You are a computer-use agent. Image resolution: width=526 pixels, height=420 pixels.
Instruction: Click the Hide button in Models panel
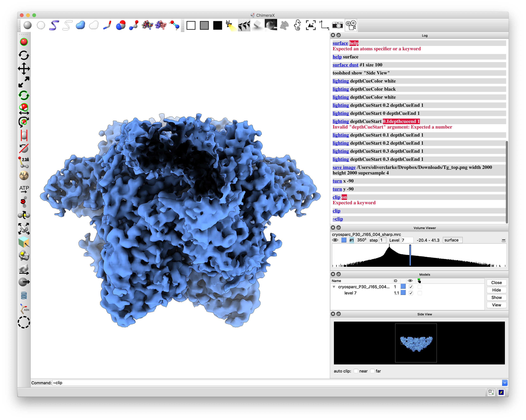[x=496, y=290]
